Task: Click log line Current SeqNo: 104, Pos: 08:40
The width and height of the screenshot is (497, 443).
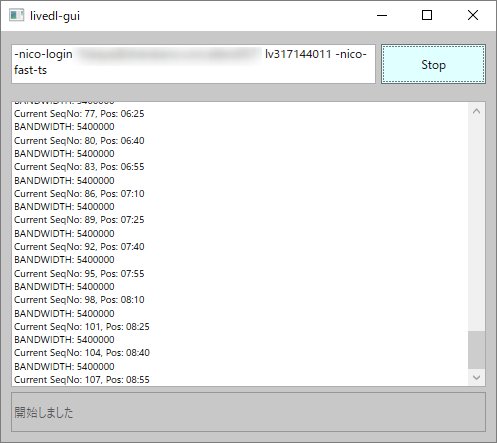Action: (x=82, y=353)
